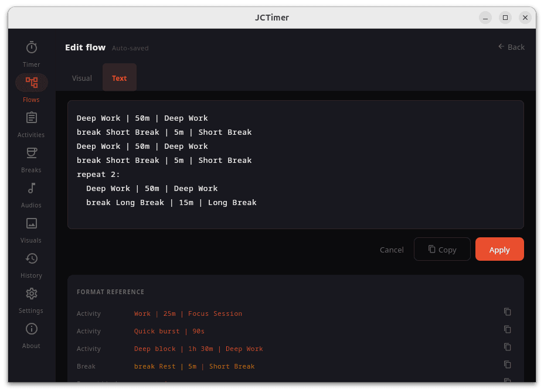Click the 'Deep block | 1h 30m | Deep Work' text

tap(199, 349)
